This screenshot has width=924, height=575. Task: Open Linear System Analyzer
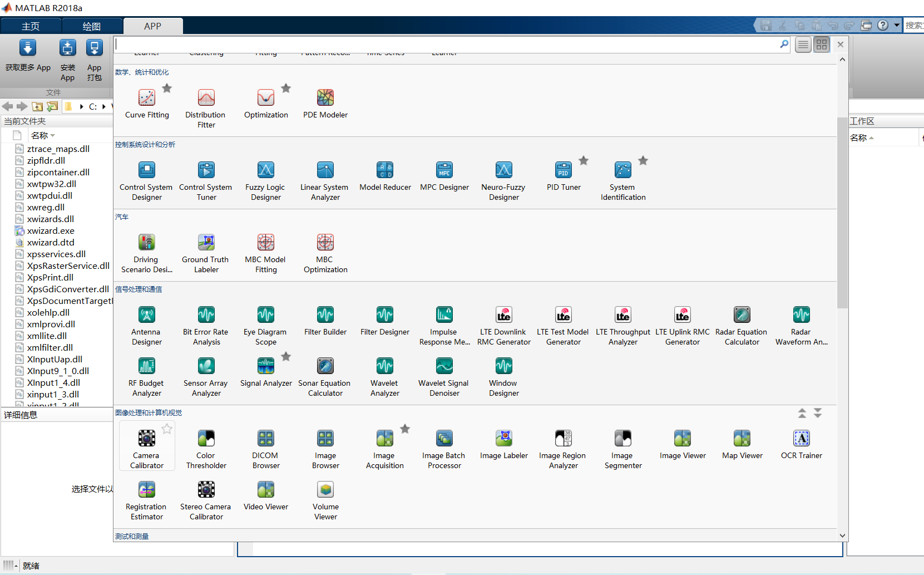pyautogui.click(x=325, y=181)
